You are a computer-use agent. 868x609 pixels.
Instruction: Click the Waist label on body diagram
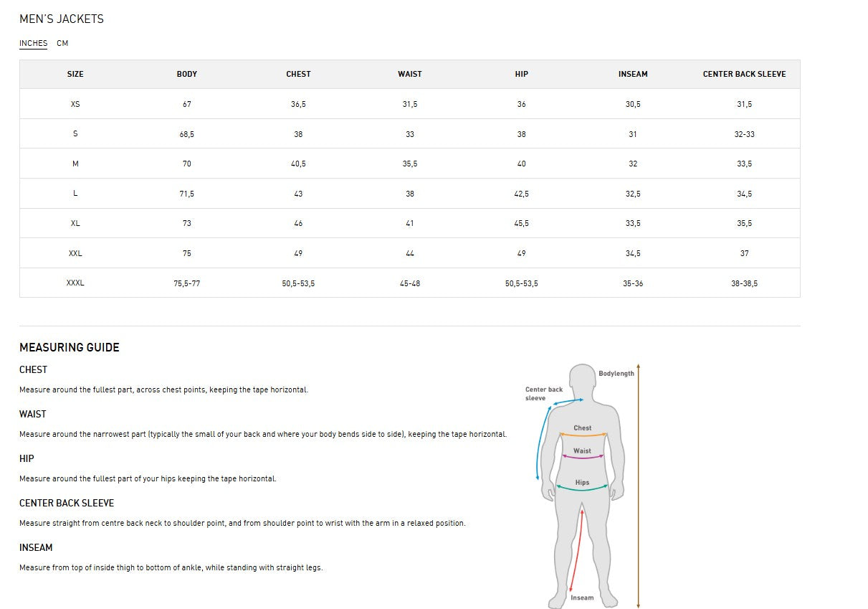[582, 451]
